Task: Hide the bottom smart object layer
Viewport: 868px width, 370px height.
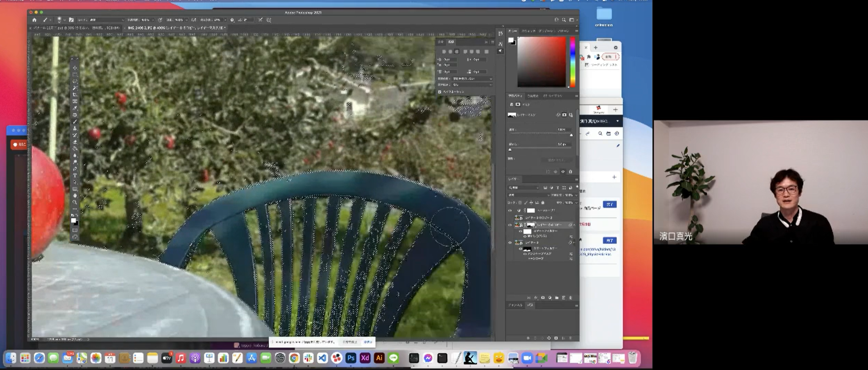Action: [510, 242]
